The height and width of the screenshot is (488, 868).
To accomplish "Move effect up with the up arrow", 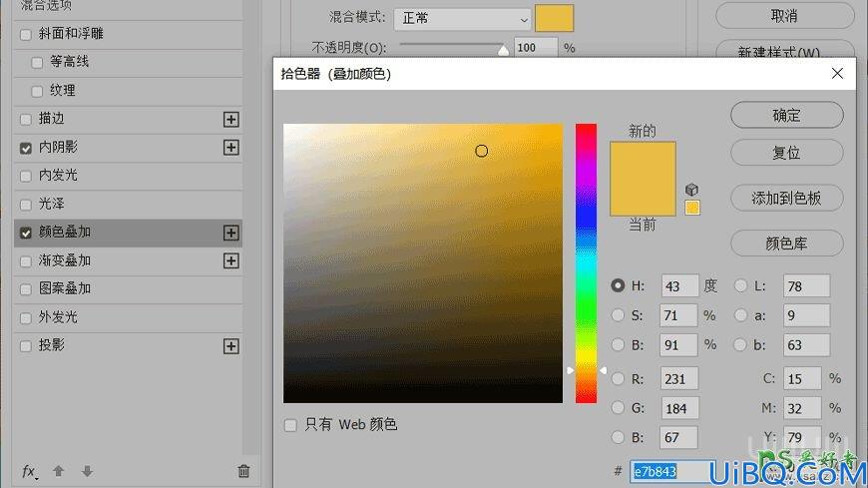I will 58,471.
